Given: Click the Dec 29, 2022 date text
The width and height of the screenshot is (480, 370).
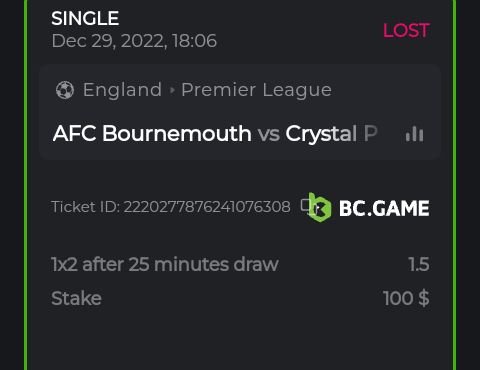Looking at the screenshot, I should click(x=109, y=41).
